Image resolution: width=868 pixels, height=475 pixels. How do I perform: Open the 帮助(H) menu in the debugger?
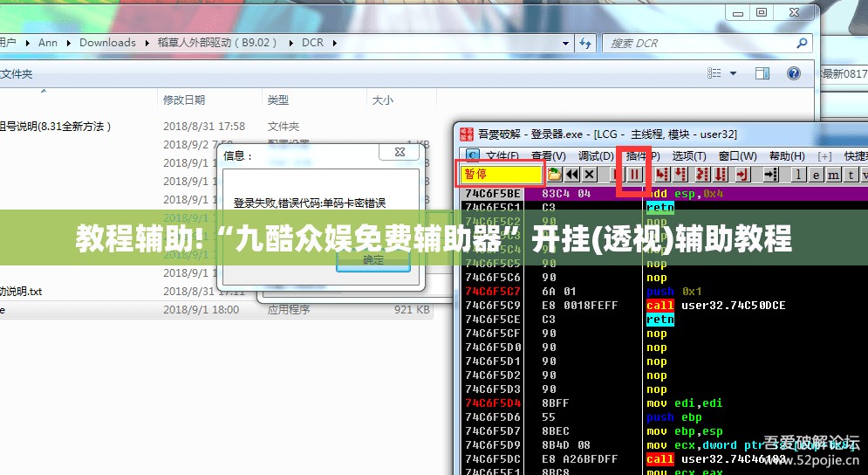click(x=787, y=156)
